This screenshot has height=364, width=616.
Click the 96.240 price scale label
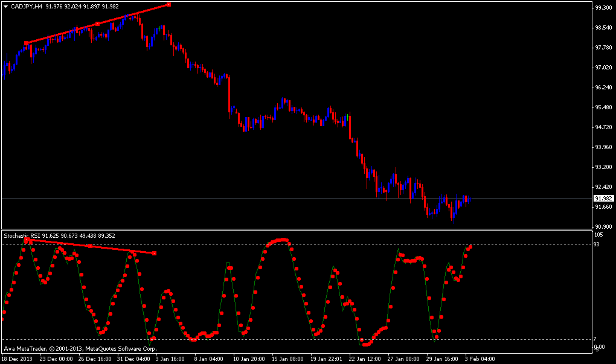tap(603, 87)
